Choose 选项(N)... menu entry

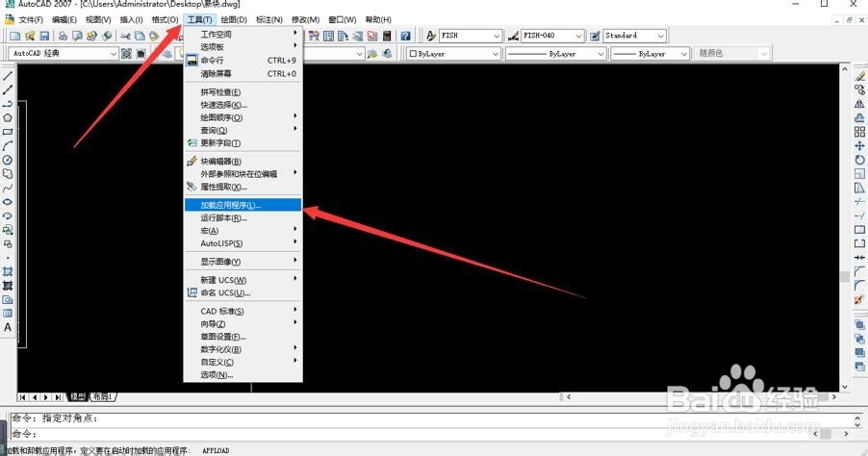243,374
